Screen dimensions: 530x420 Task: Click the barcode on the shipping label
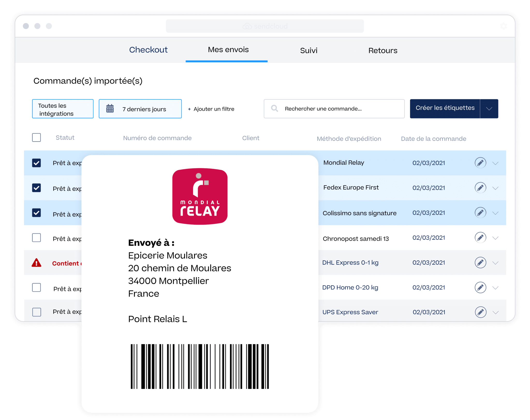pos(200,366)
